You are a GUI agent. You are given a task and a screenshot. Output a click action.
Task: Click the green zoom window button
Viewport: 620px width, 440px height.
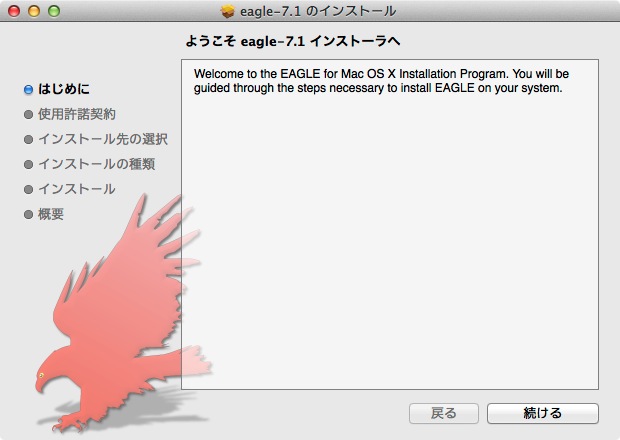[54, 11]
